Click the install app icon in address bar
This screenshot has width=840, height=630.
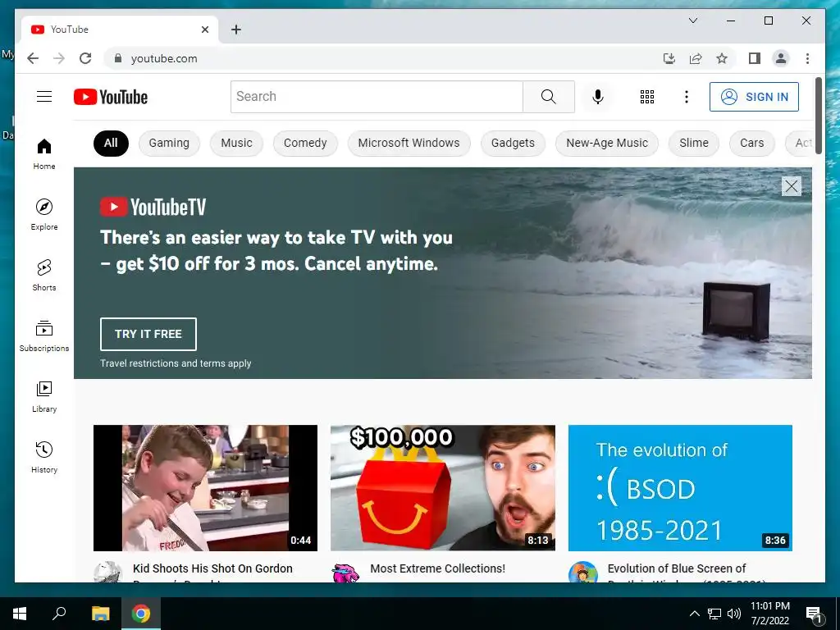669,58
